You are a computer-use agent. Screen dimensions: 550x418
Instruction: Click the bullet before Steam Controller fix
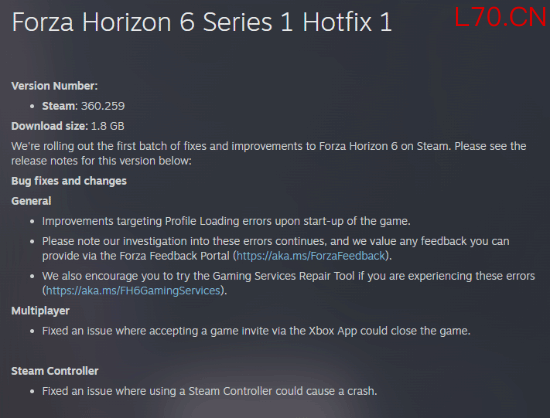(x=32, y=391)
